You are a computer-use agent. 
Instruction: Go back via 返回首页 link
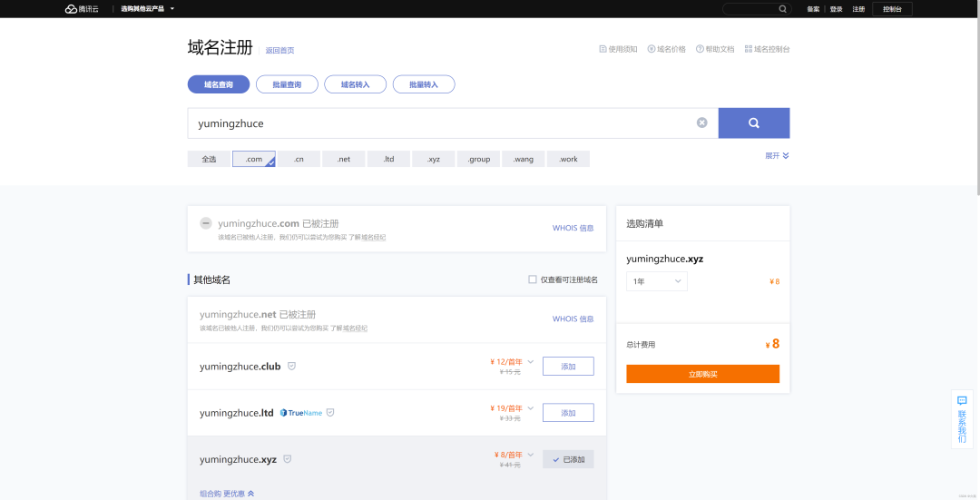[279, 50]
